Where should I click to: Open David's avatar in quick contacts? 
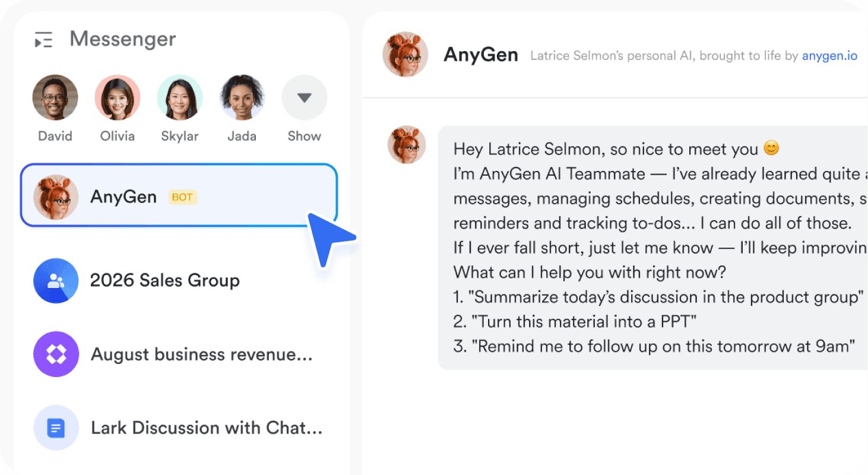click(55, 97)
